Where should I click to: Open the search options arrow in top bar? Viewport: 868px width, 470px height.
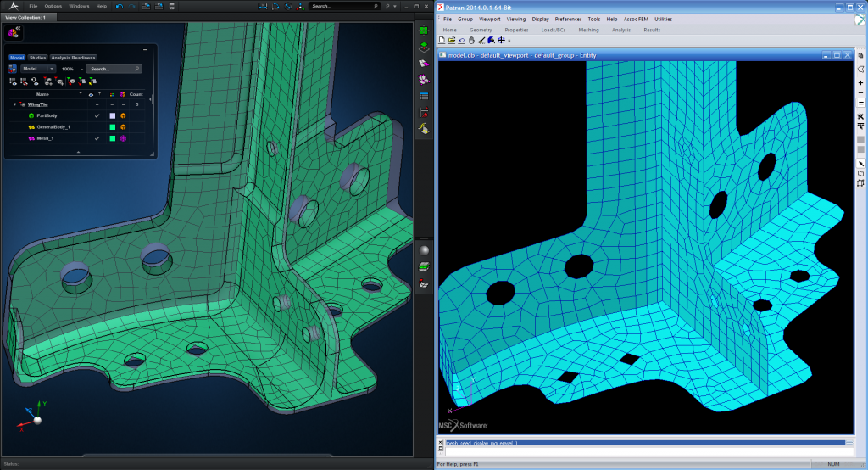pos(395,6)
